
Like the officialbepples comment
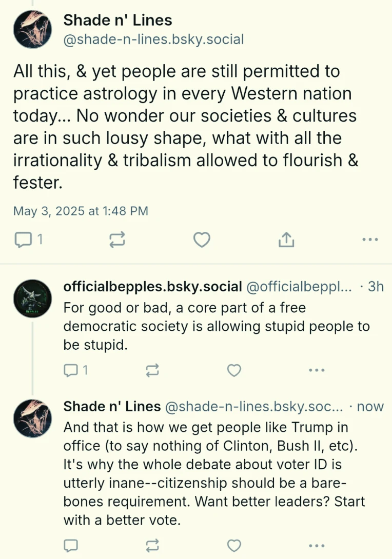234,370
